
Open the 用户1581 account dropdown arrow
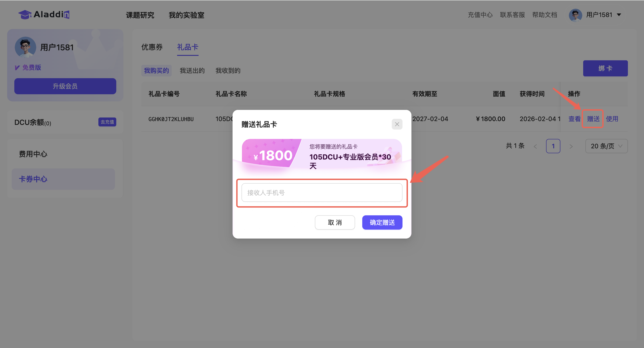click(x=619, y=15)
